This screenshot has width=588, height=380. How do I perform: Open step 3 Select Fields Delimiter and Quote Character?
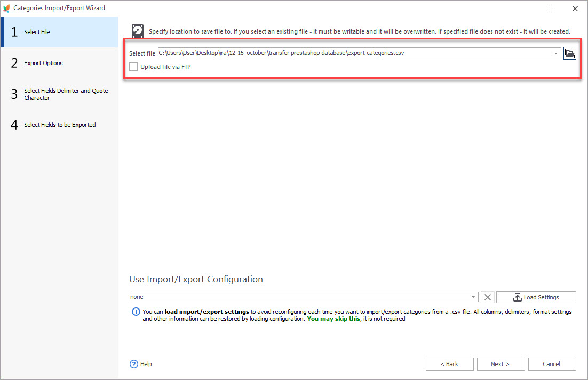tap(60, 94)
